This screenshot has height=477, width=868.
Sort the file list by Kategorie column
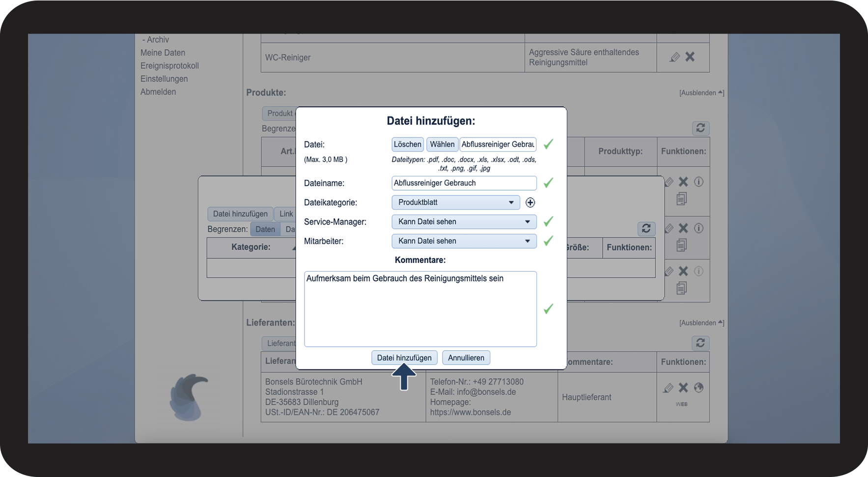tap(251, 247)
